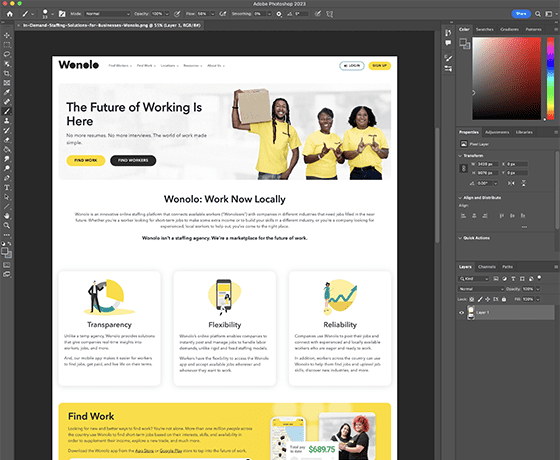Select the Lasso tool

point(7,54)
